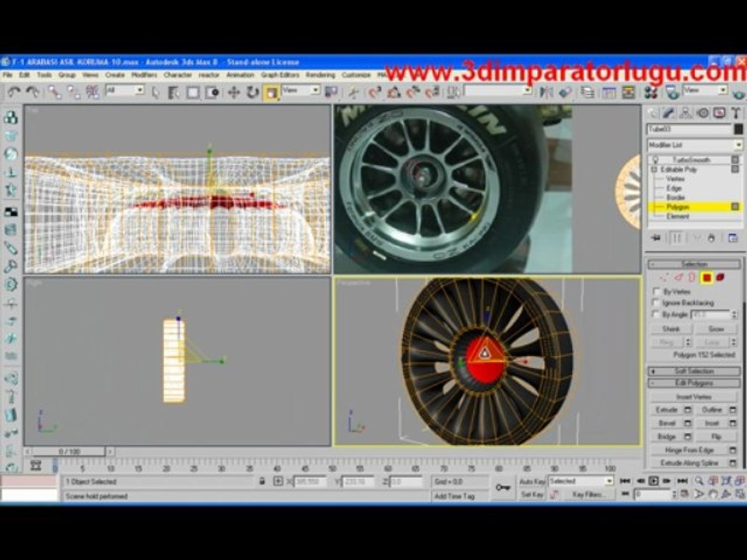Click the Bevel button
747x560 pixels.
[667, 423]
